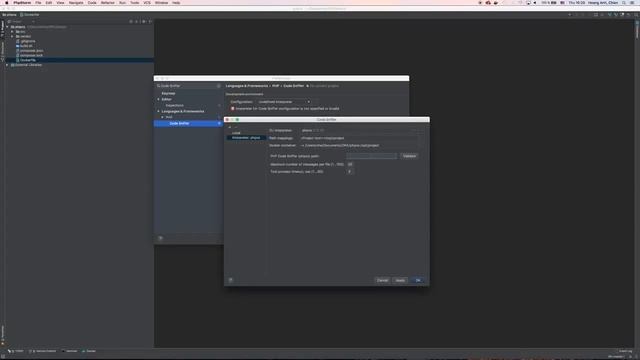Viewport: 640px width, 360px height.
Task: Open the Refactor menu
Action: (x=108, y=2)
